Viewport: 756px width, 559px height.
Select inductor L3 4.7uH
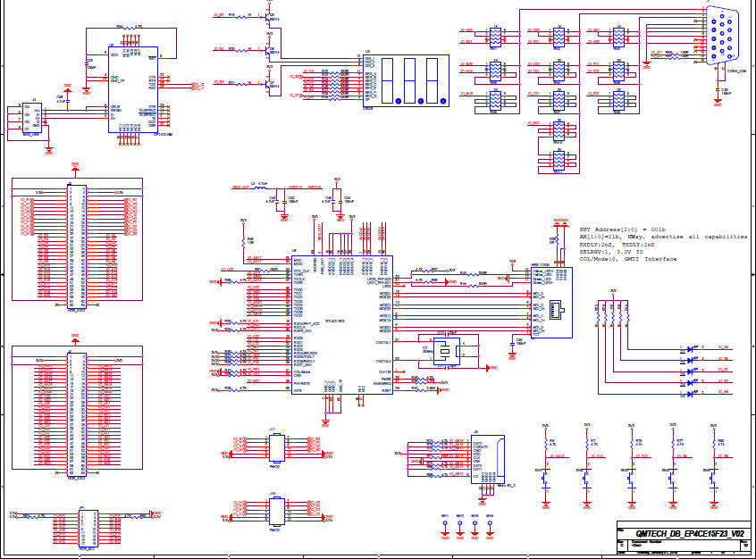coord(260,188)
